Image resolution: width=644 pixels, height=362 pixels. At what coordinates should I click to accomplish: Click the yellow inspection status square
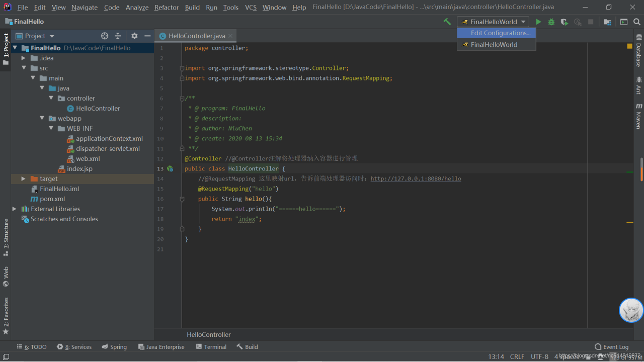(630, 46)
